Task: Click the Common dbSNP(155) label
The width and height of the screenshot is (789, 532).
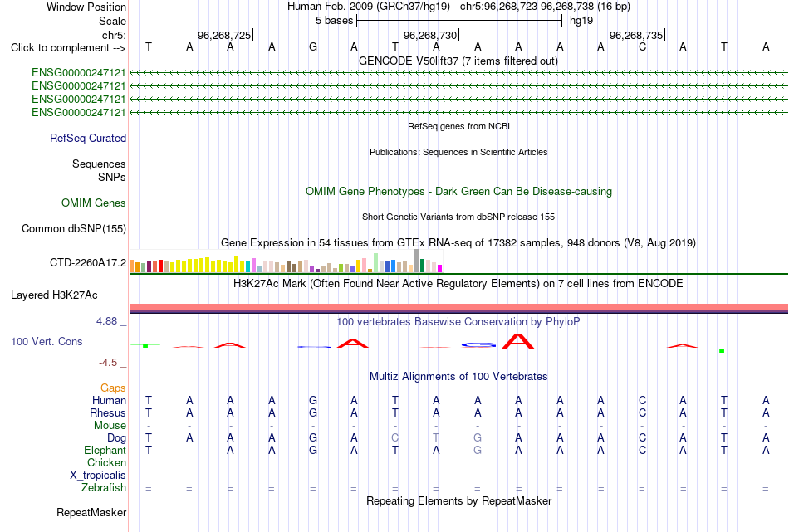Action: tap(74, 229)
